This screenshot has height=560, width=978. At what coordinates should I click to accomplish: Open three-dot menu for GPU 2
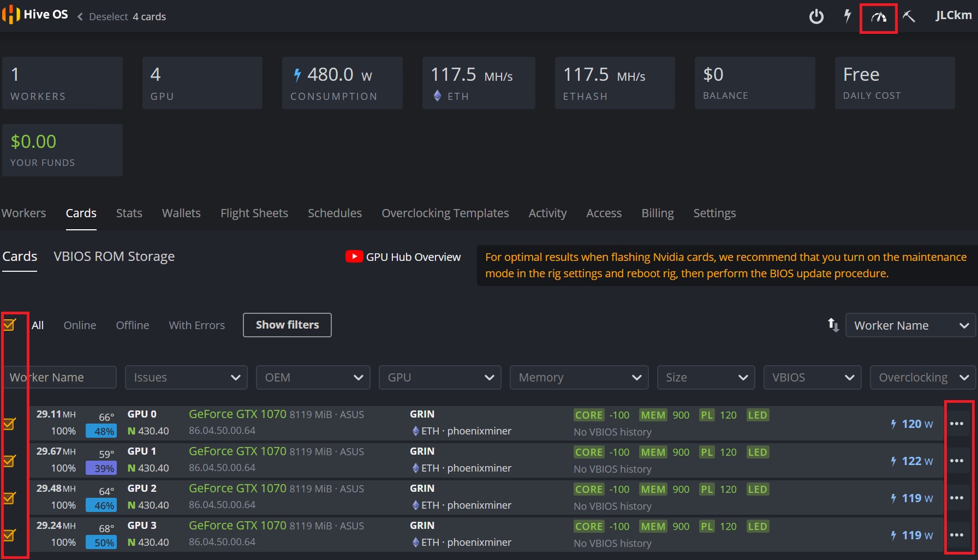point(957,498)
